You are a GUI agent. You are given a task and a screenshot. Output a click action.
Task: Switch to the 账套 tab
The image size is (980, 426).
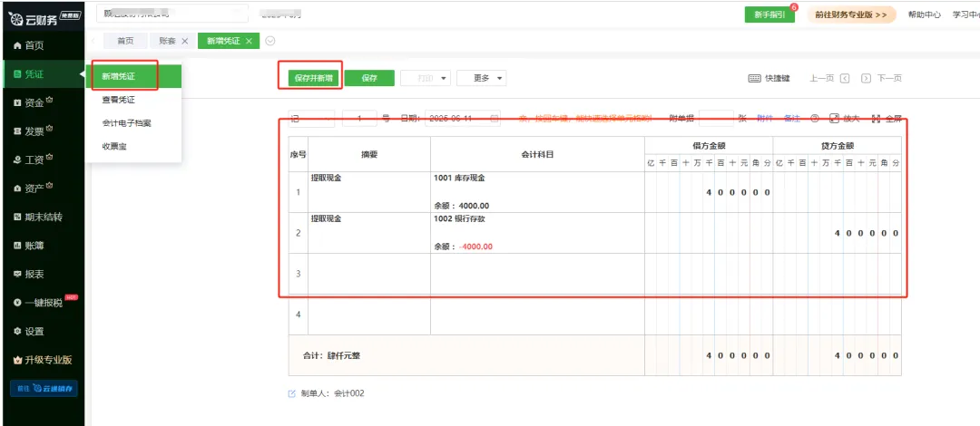coord(167,41)
